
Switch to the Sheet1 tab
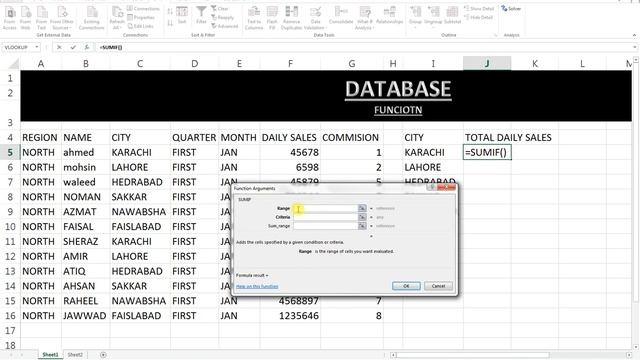pos(51,355)
